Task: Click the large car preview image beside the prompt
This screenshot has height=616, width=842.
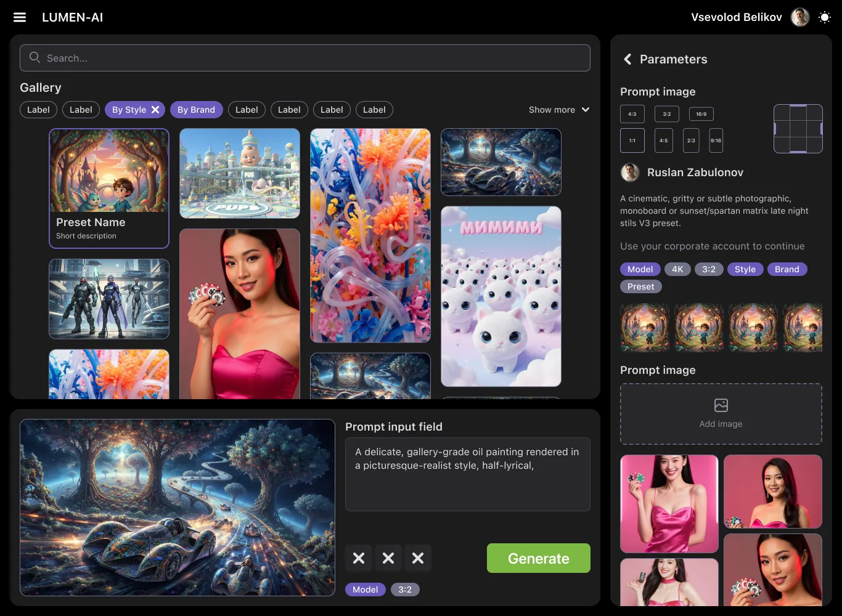Action: pyautogui.click(x=178, y=508)
